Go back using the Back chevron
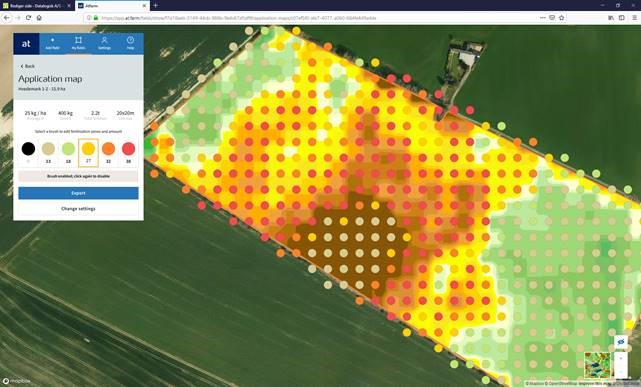The image size is (641, 387). (x=27, y=66)
